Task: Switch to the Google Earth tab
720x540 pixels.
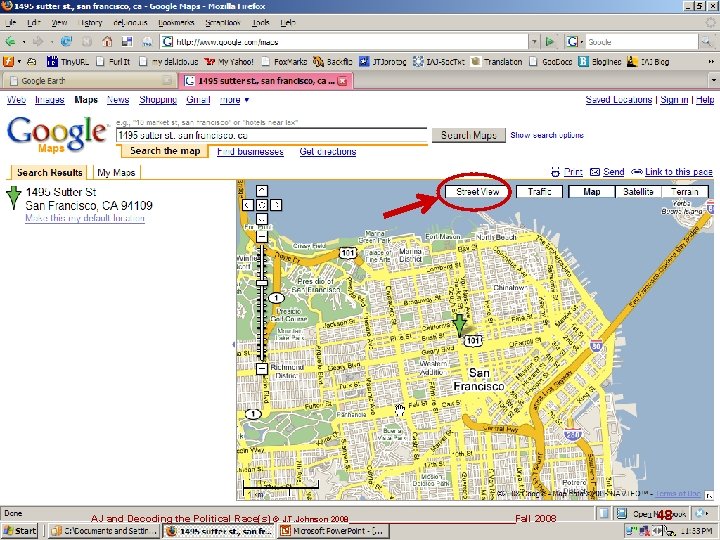Action: [x=88, y=81]
